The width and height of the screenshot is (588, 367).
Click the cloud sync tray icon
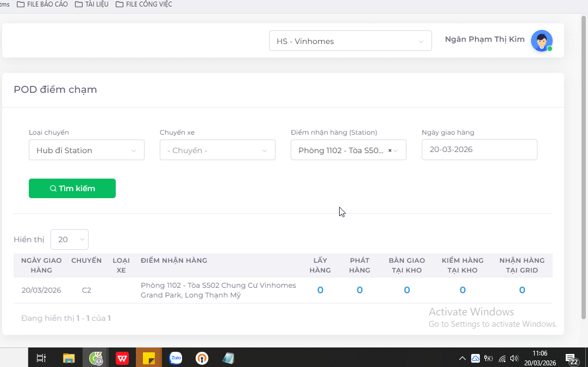[476, 358]
